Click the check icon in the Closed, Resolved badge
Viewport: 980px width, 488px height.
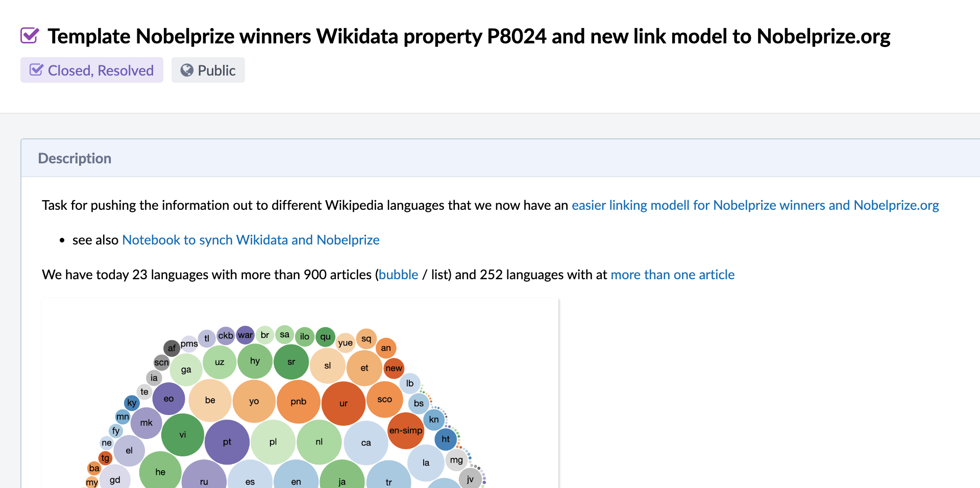coord(36,70)
